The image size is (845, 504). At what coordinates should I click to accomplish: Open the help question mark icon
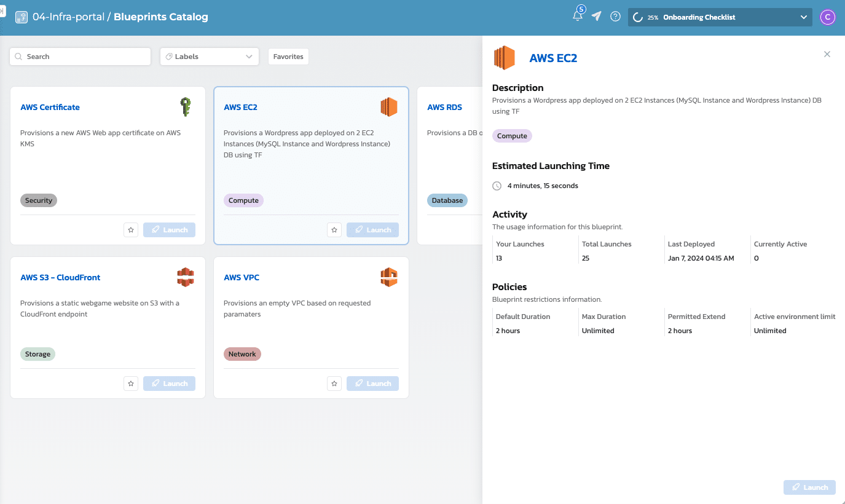(615, 16)
